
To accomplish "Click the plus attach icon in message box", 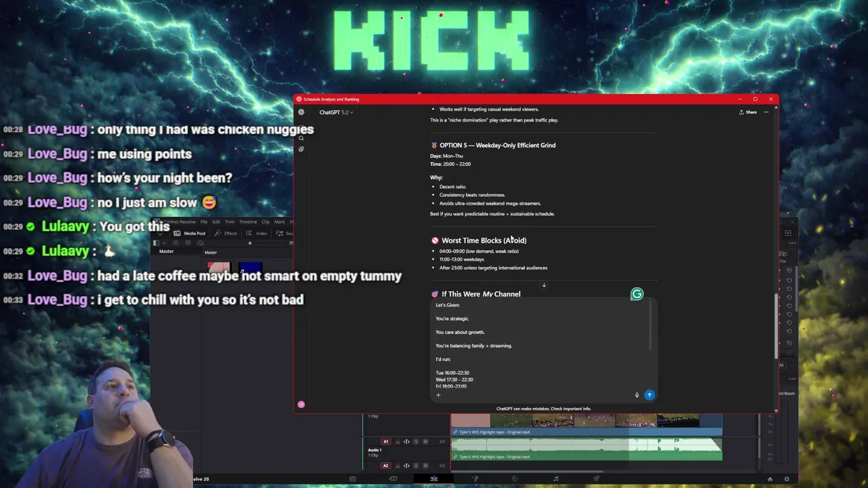I will click(x=438, y=395).
